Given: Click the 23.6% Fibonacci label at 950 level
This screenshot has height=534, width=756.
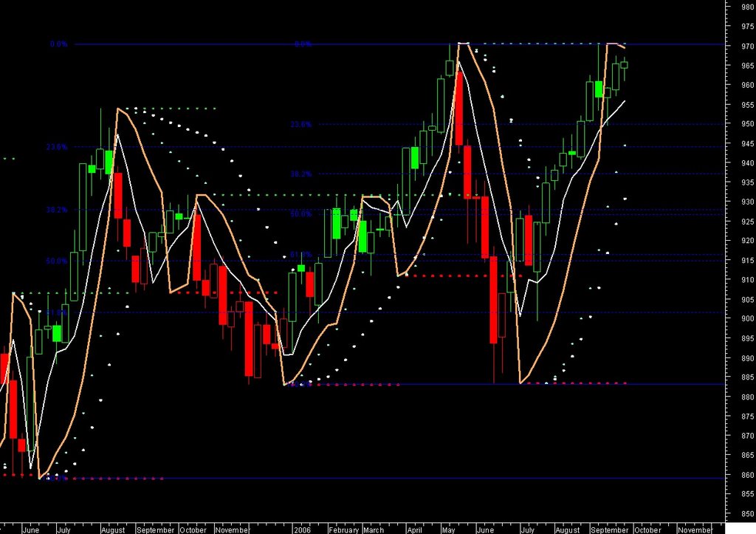Looking at the screenshot, I should tap(301, 125).
